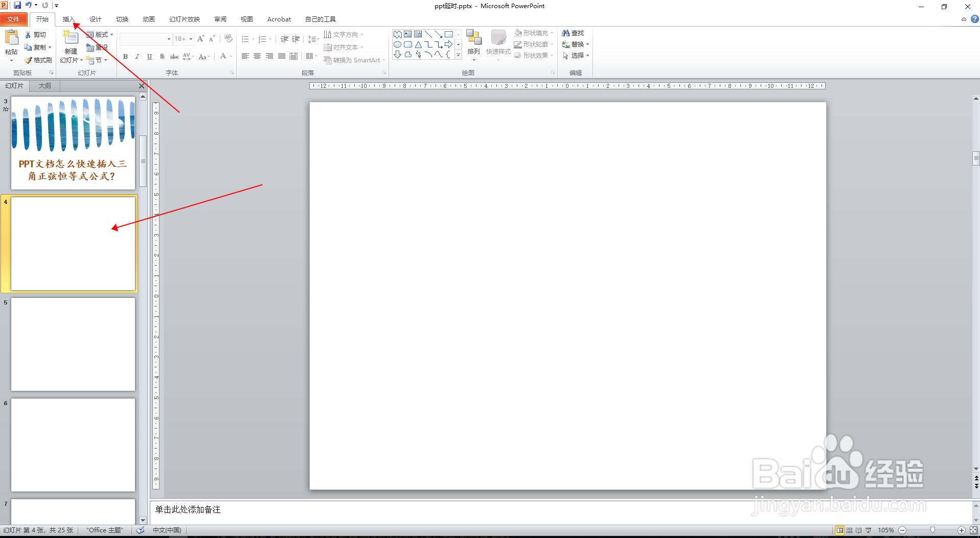Click the 105% zoom level value

[x=886, y=530]
